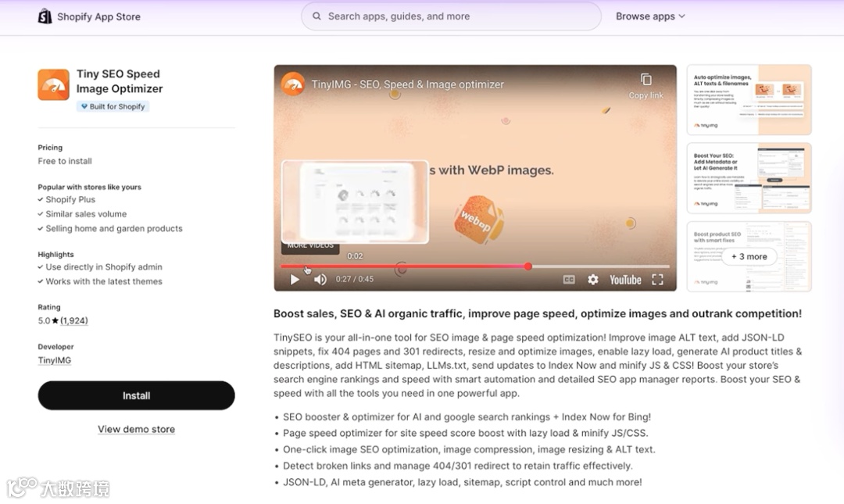844x504 pixels.
Task: Click the Built for Shopify badge
Action: point(113,106)
